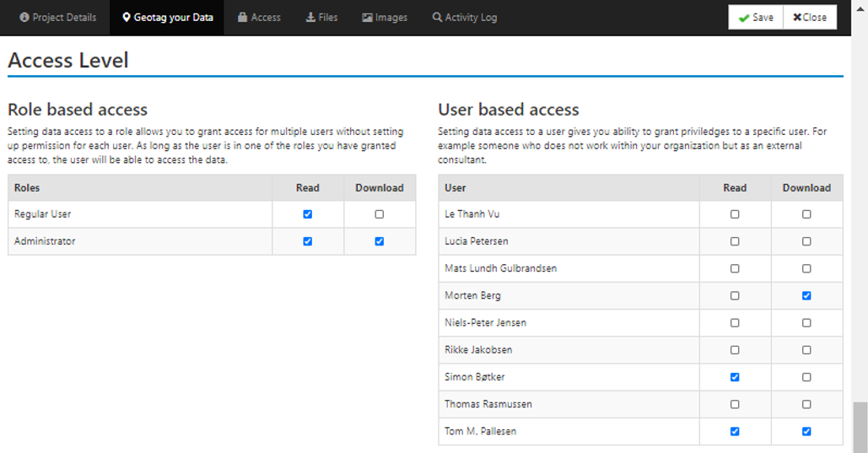Check Download for Niels-Peter Jensen
868x453 pixels.
coord(806,323)
